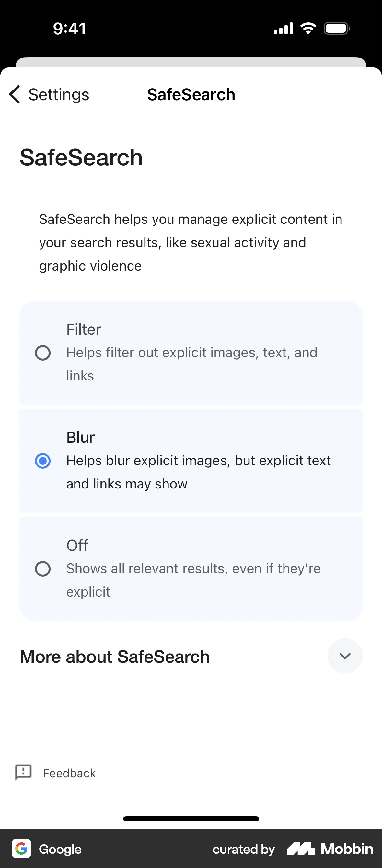The image size is (382, 868).
Task: Tap the Wi-Fi status icon
Action: (x=308, y=28)
